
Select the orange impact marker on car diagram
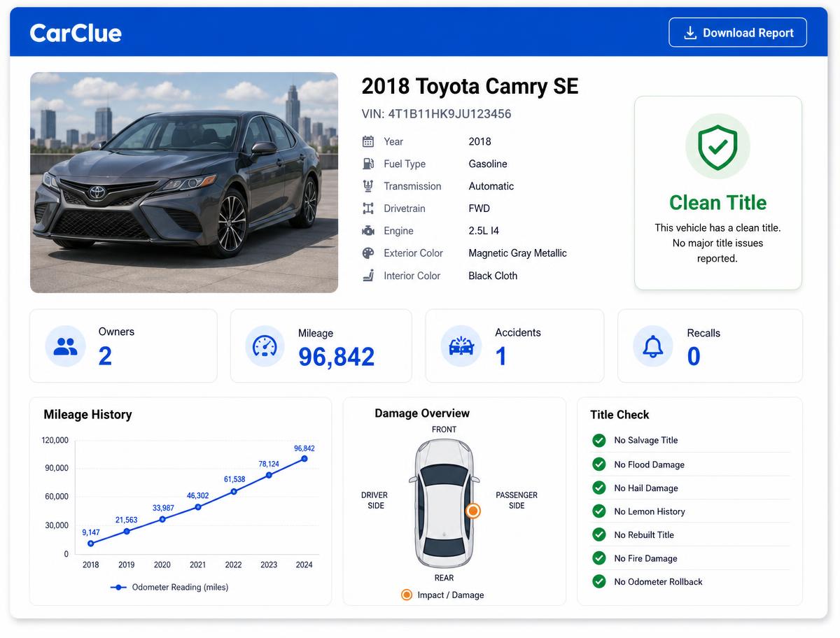click(473, 511)
